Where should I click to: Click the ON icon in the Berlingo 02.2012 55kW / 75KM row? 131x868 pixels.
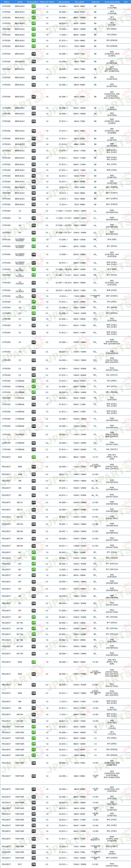[34, 176]
